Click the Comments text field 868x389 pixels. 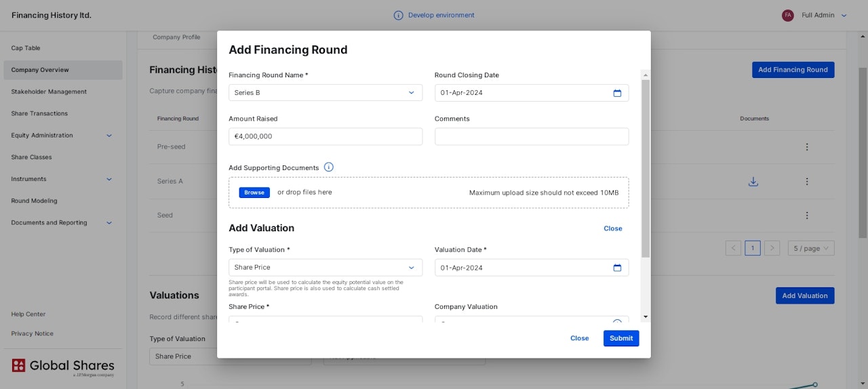tap(532, 136)
